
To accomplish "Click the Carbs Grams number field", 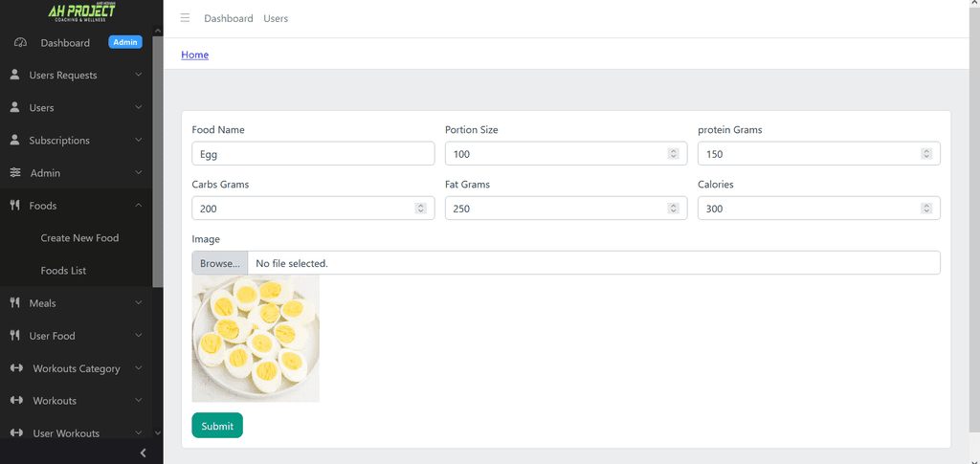I will [x=313, y=209].
